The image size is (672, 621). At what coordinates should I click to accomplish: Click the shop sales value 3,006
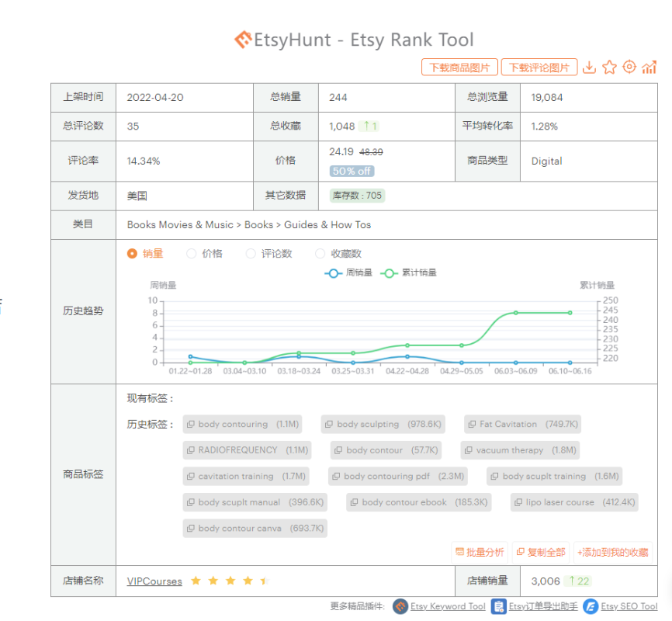click(546, 581)
